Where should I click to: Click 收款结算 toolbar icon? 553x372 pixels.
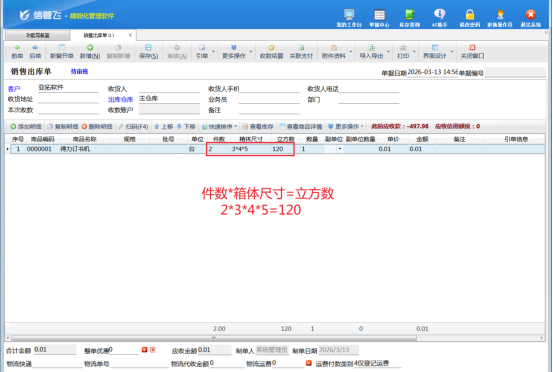[271, 51]
